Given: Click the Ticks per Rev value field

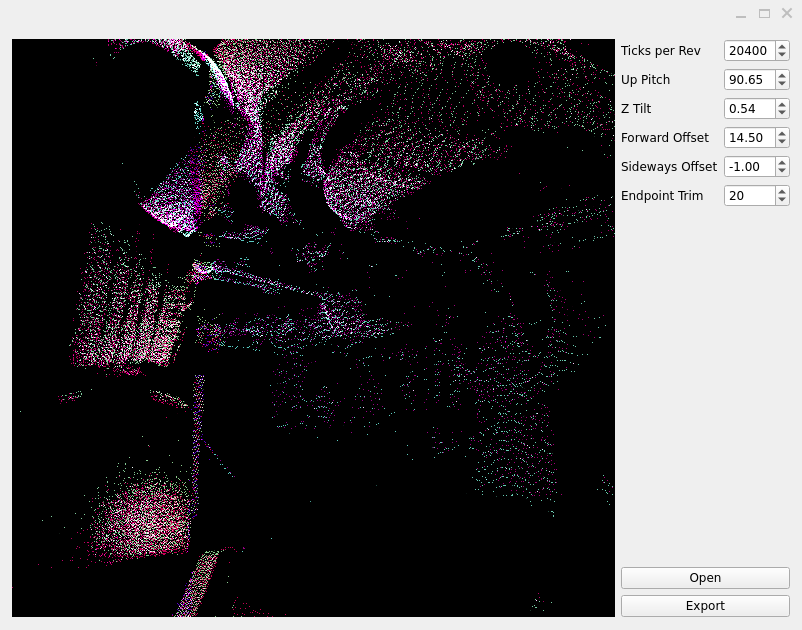Looking at the screenshot, I should coord(749,51).
